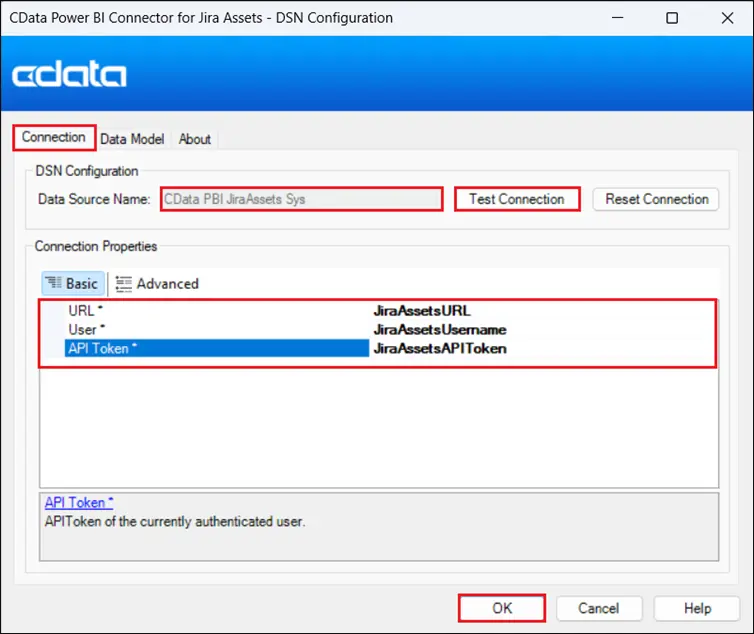Viewport: 754px width, 634px height.
Task: Edit the JiraAssetsAPIToken value
Action: [440, 348]
